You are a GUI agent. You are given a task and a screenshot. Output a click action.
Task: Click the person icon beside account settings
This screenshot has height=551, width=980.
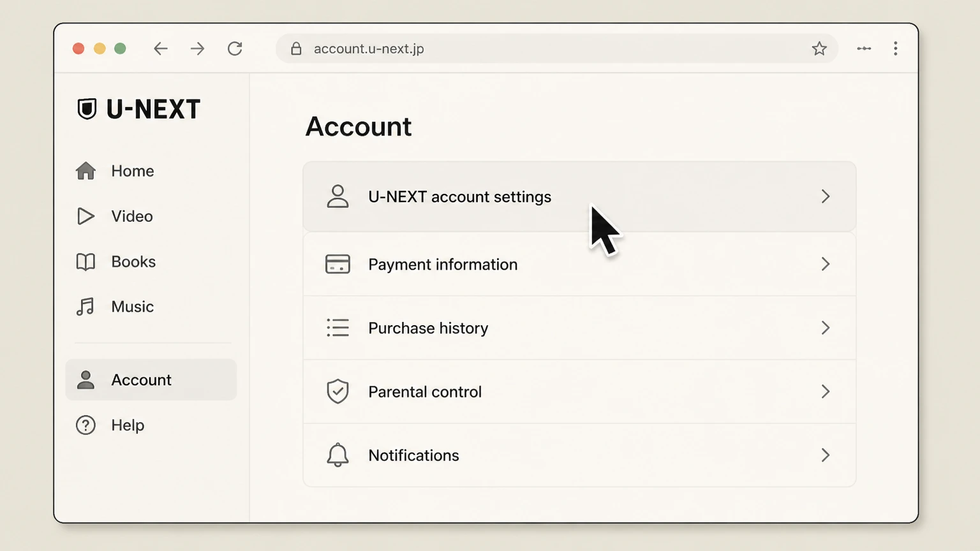(x=338, y=196)
